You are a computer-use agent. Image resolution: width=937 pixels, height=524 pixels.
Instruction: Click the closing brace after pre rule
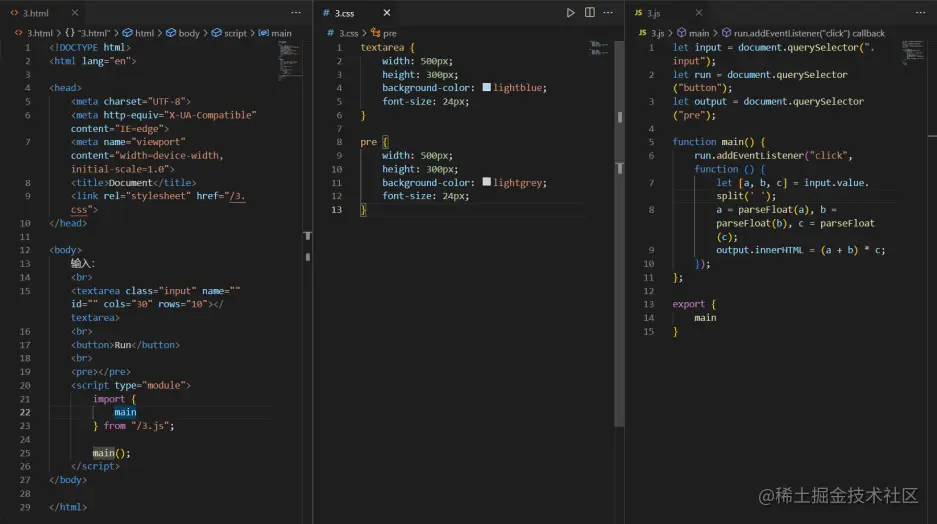coord(363,210)
